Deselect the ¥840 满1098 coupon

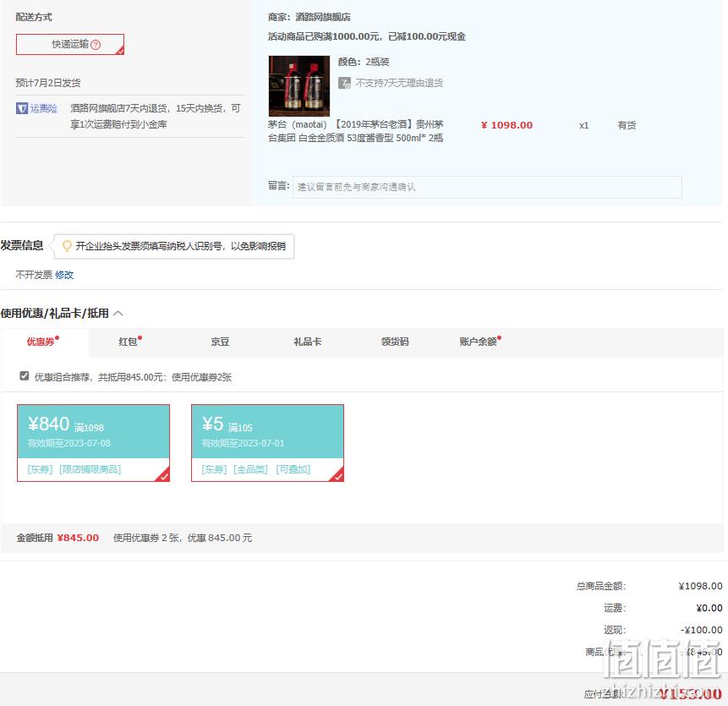[93, 443]
